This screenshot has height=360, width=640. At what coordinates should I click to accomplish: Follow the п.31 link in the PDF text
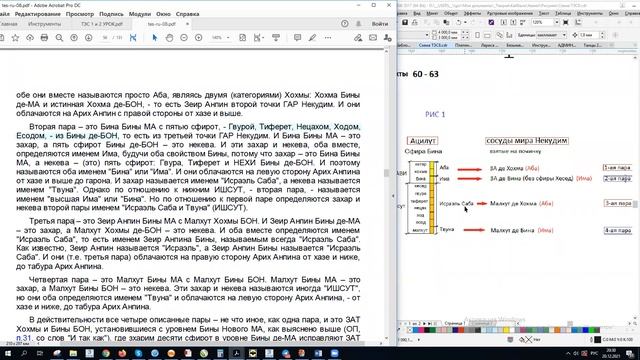tap(23, 338)
